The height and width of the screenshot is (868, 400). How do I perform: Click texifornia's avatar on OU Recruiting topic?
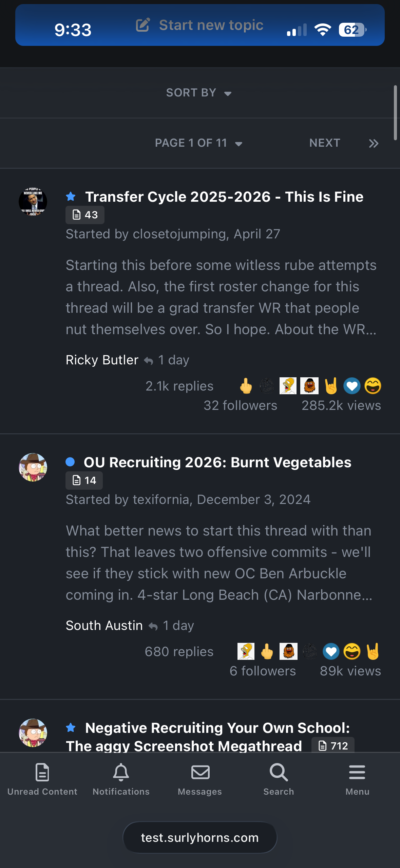click(33, 467)
